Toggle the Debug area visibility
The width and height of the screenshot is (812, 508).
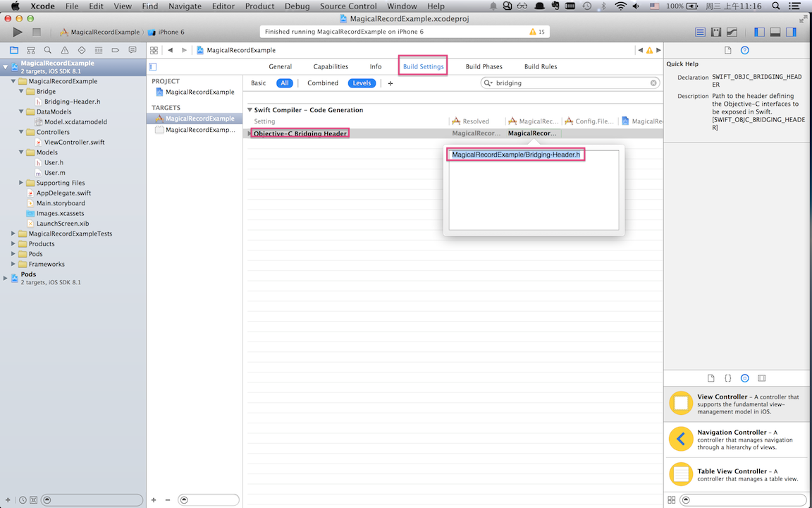coord(775,32)
